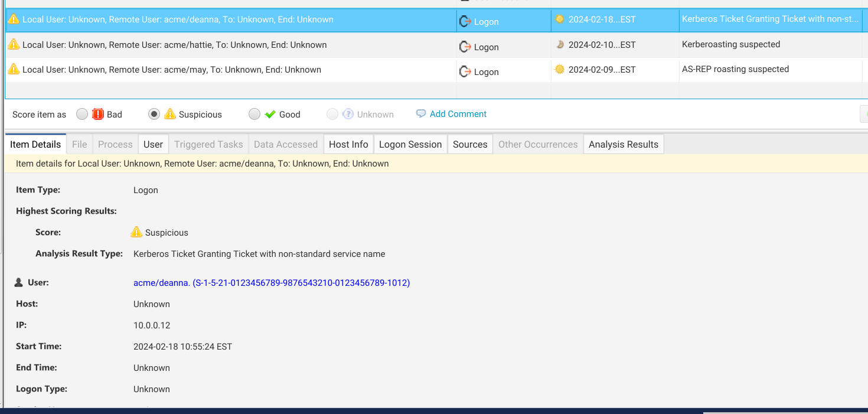Screen dimensions: 868x414
Task: Click the moon icon beside the Kerberoasting timestamp
Action: click(x=559, y=44)
